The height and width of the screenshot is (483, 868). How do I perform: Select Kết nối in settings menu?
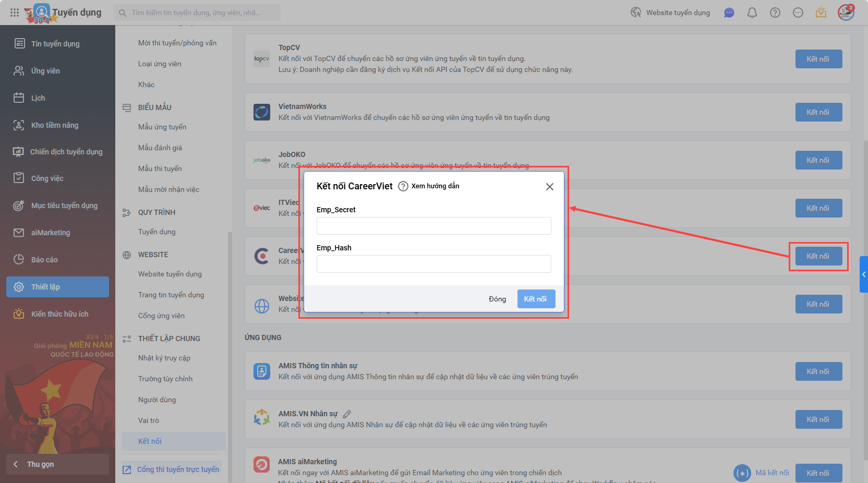click(174, 441)
